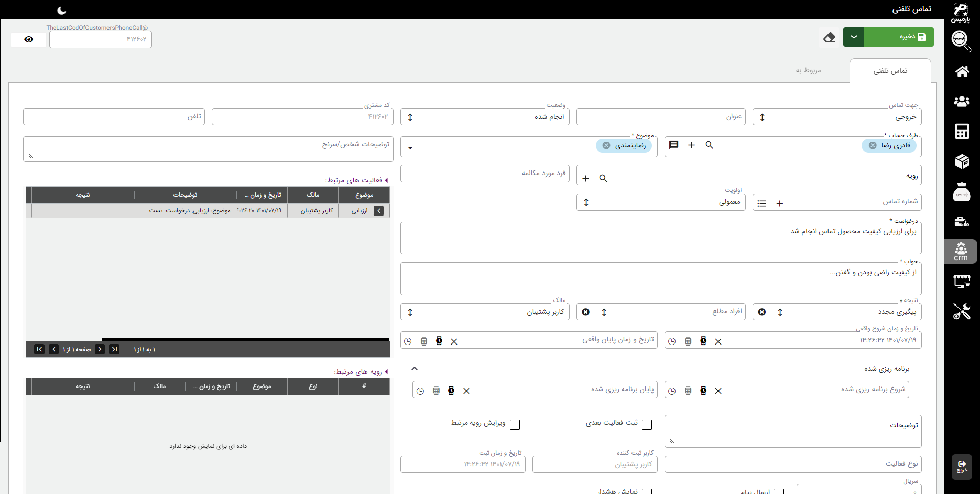
Task: Go to next activities page
Action: tap(54, 349)
